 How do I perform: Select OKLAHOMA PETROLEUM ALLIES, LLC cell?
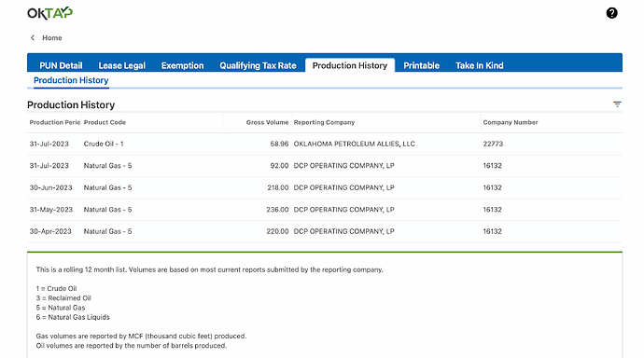pos(355,144)
